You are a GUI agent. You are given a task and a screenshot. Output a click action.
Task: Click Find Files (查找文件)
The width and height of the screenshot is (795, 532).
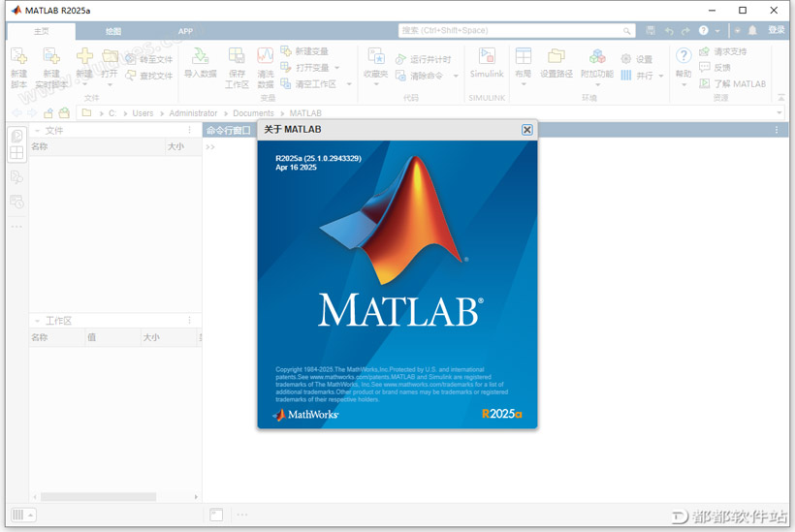point(149,76)
